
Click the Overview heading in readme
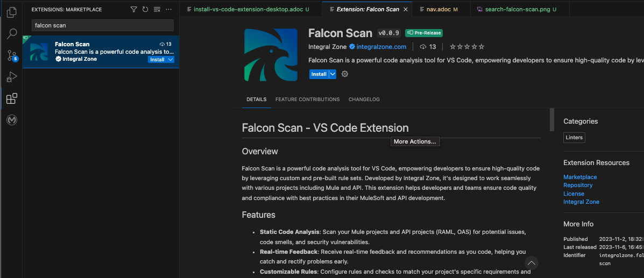click(x=260, y=152)
